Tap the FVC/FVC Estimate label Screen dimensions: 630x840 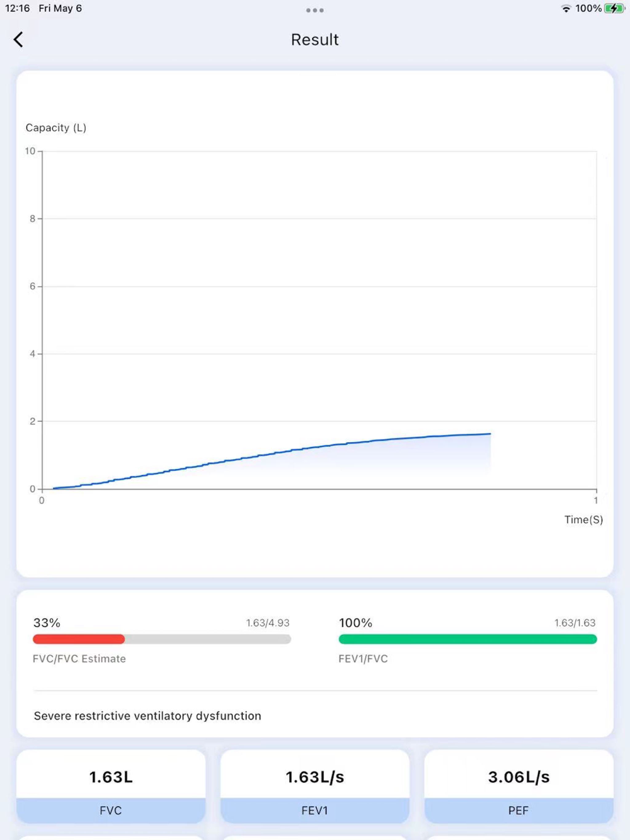(79, 659)
